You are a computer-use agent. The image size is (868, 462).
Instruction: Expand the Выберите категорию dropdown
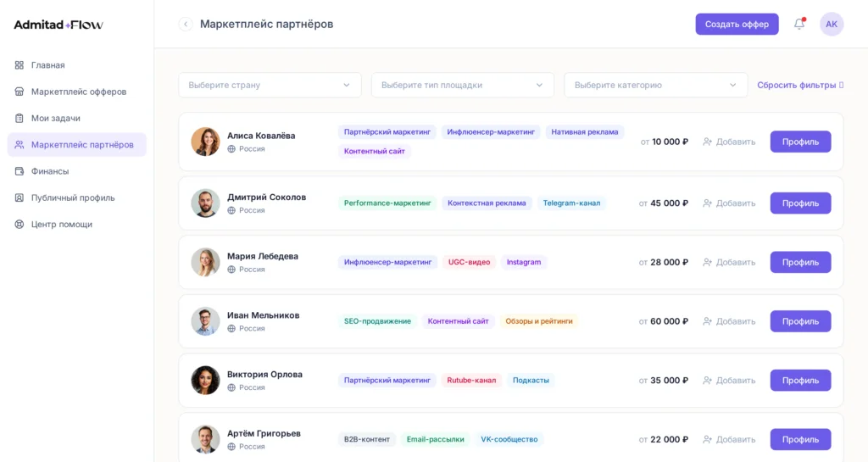[x=655, y=86]
